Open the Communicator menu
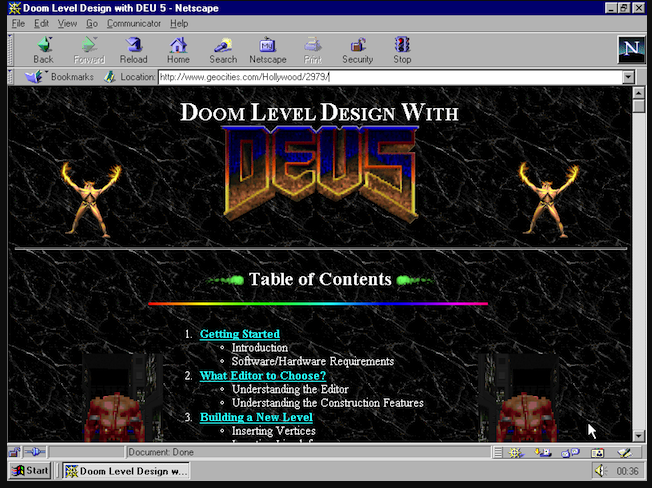The height and width of the screenshot is (488, 652). (x=134, y=24)
